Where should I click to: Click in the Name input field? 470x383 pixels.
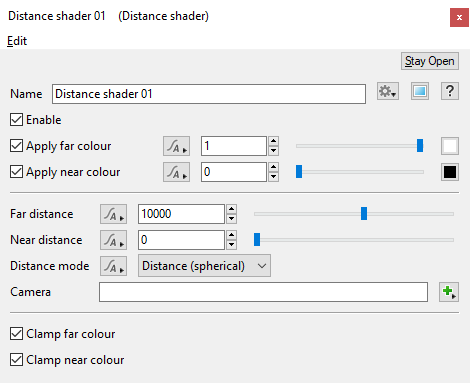pyautogui.click(x=209, y=94)
